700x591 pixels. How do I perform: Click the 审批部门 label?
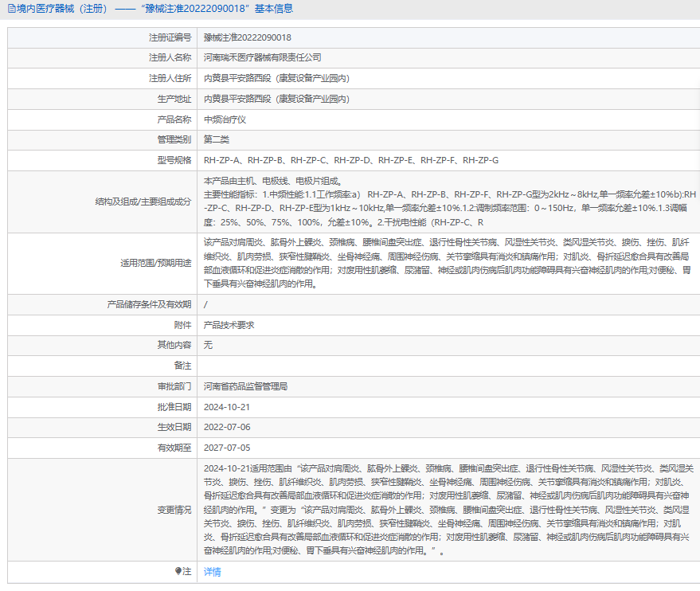(x=174, y=386)
